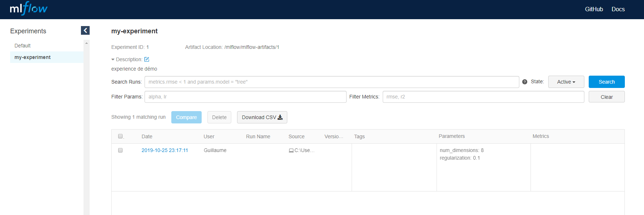This screenshot has height=215, width=644.
Task: Open the run dated 2019-10-25 23:17:11
Action: [165, 150]
